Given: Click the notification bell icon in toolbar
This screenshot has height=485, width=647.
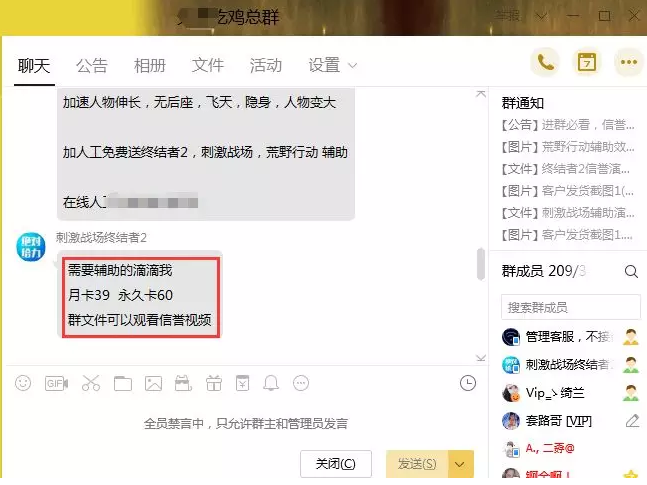Looking at the screenshot, I should click(271, 383).
